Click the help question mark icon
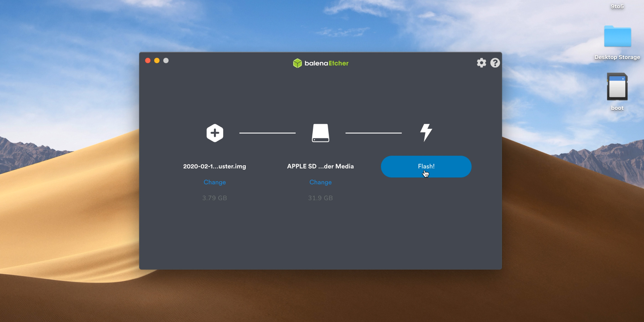The width and height of the screenshot is (644, 322). coord(495,63)
